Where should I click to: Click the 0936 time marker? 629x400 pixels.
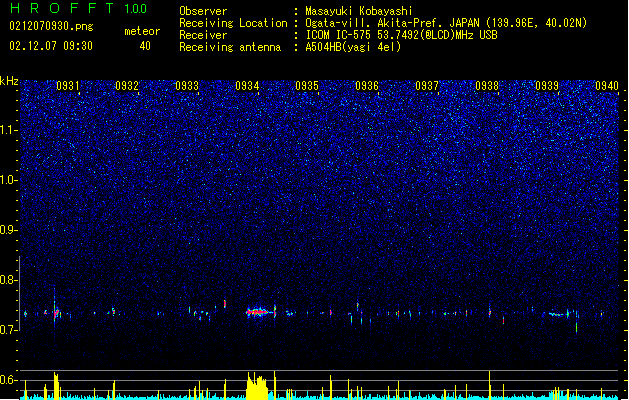coord(367,86)
